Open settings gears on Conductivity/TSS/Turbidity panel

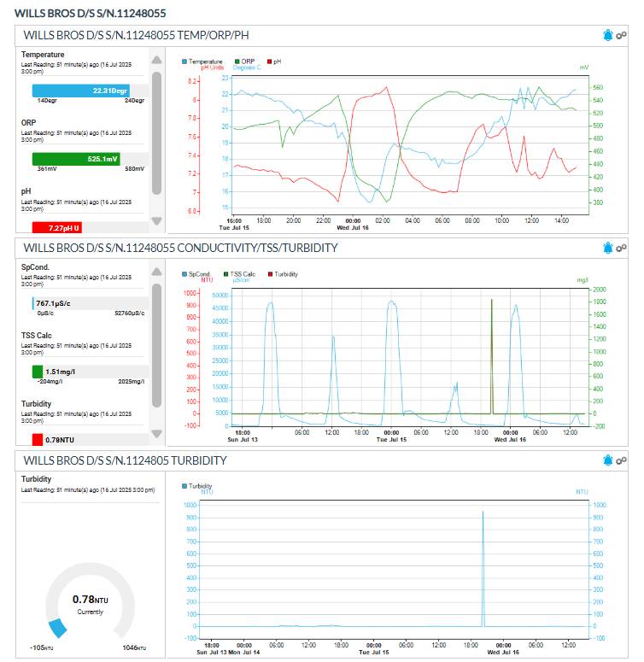tap(622, 248)
